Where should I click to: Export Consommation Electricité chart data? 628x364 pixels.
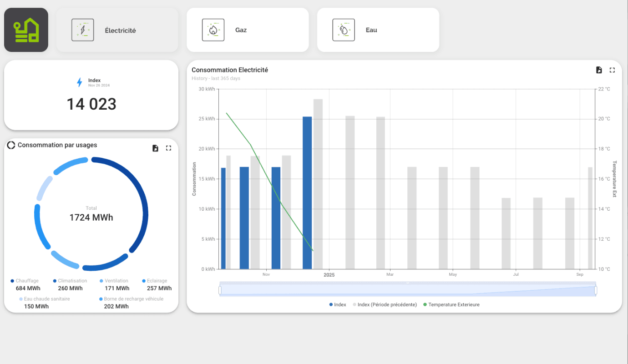click(x=599, y=70)
